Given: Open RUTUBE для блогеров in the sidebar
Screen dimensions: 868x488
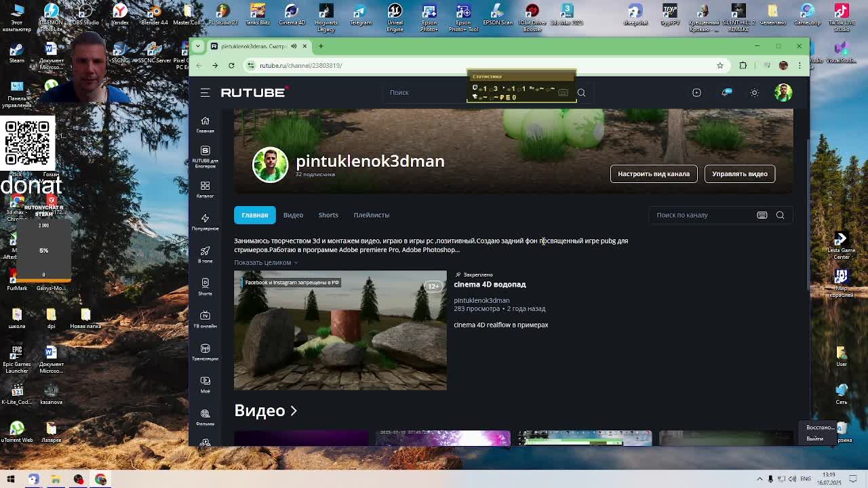Looking at the screenshot, I should pos(205,157).
